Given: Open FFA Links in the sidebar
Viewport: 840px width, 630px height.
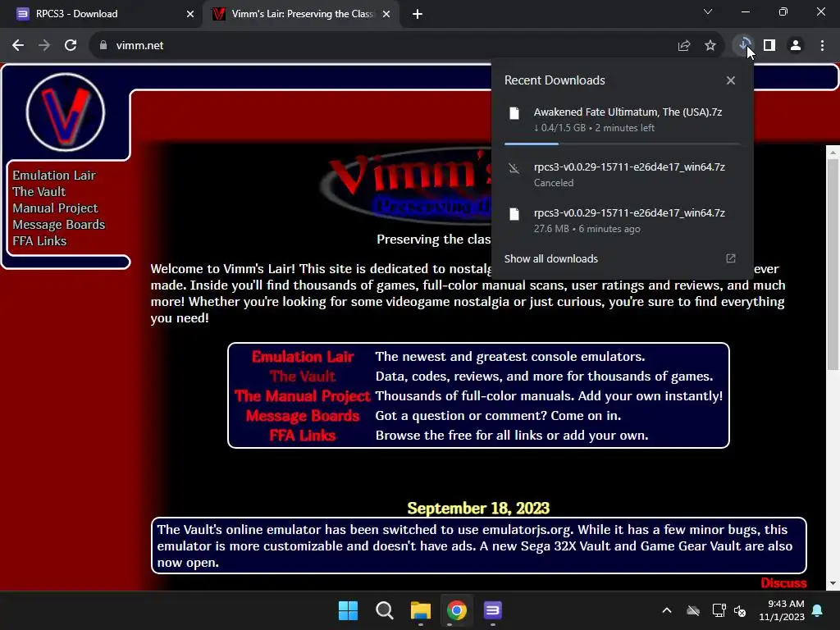Looking at the screenshot, I should point(39,241).
